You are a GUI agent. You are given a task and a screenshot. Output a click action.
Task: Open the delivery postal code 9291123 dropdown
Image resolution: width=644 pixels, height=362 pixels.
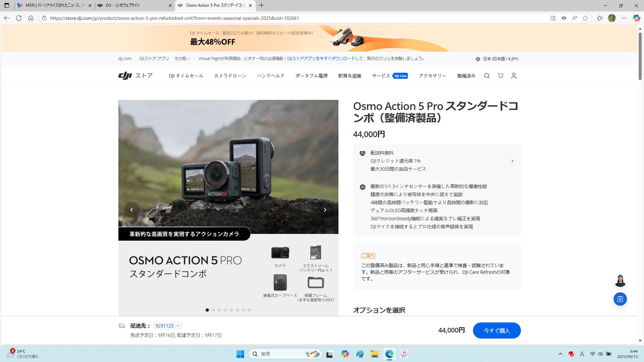pyautogui.click(x=167, y=326)
